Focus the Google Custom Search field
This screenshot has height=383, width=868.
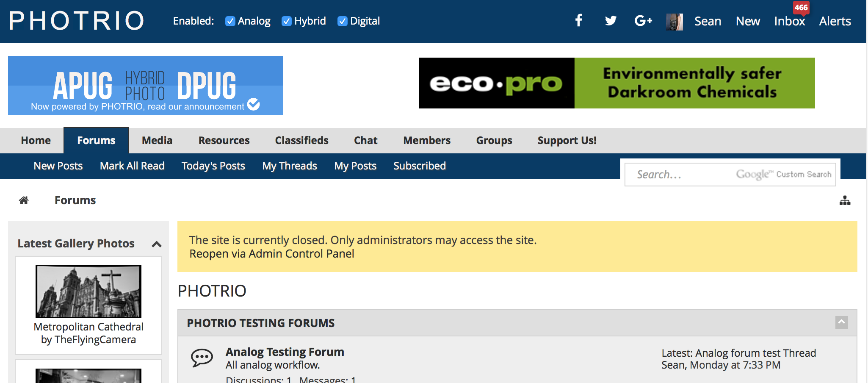730,174
